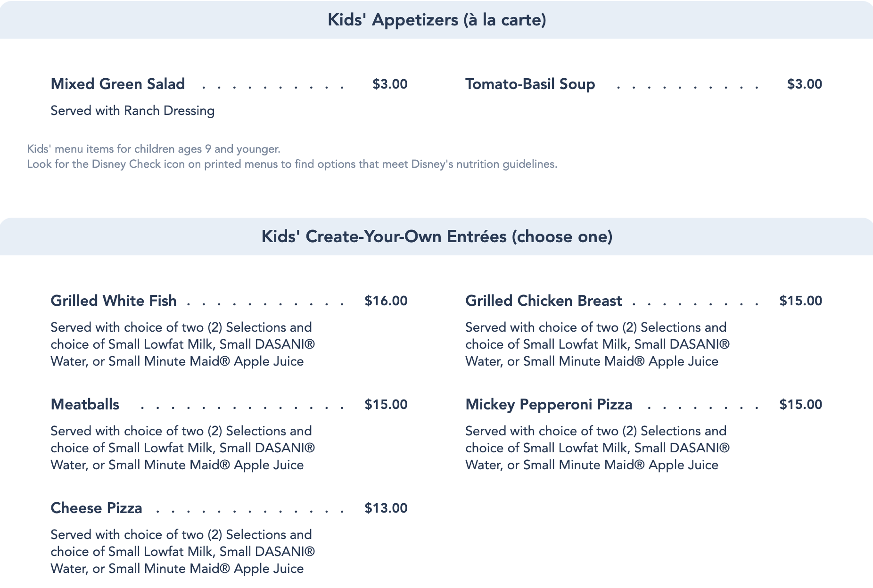Click the Mixed Green Salad $3.00 price

pos(390,84)
